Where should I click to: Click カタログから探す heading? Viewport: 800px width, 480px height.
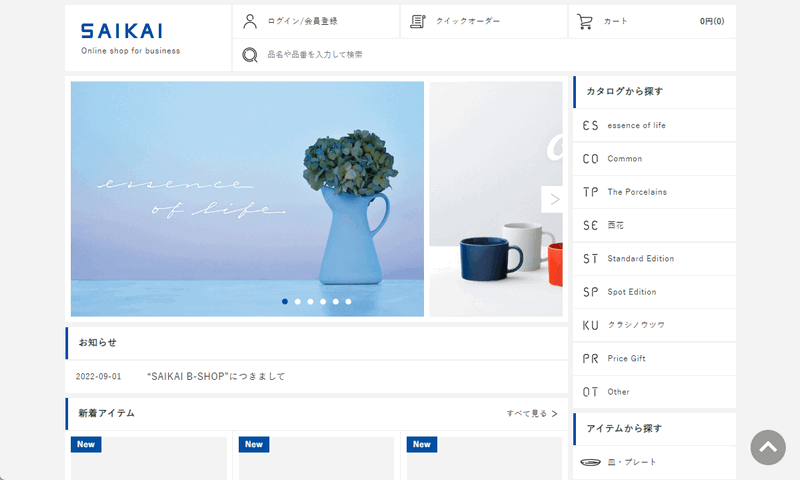(624, 91)
